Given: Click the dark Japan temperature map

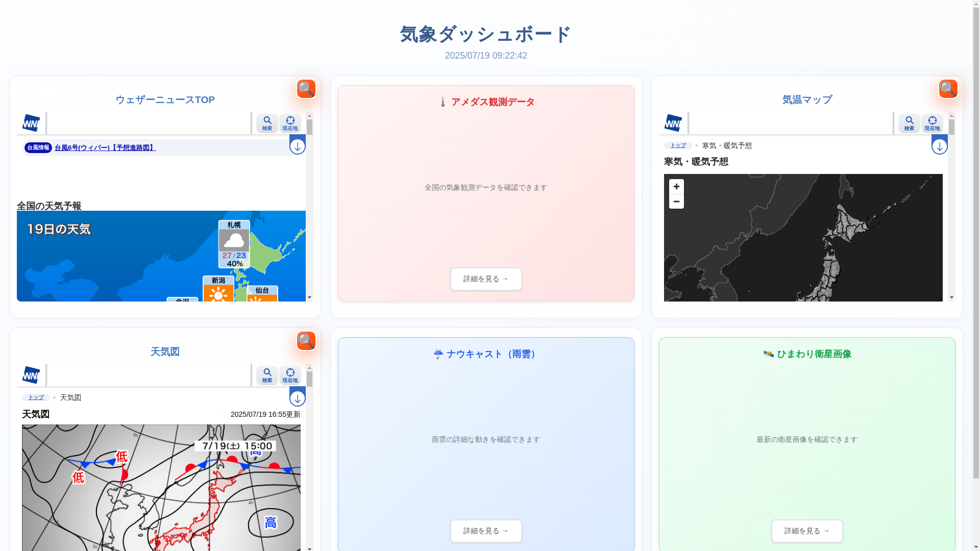Looking at the screenshot, I should point(803,238).
